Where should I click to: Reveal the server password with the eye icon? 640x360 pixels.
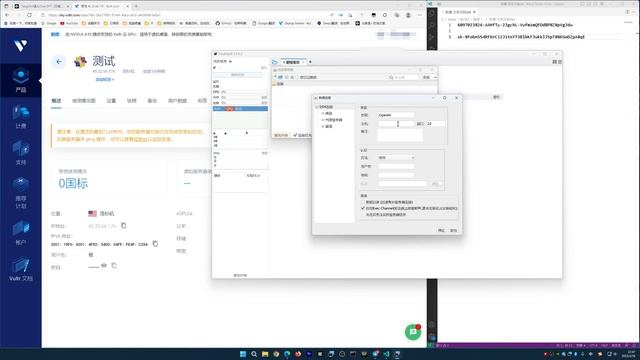[104, 265]
